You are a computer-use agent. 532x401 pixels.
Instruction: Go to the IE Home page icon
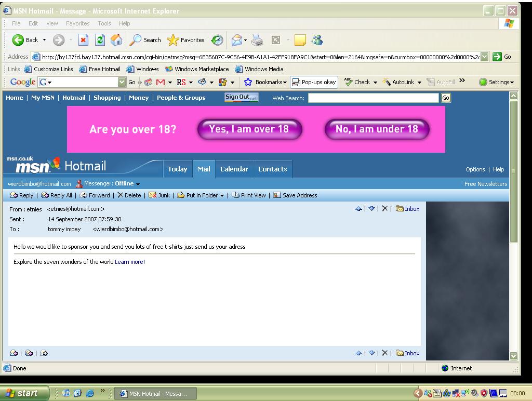(116, 40)
